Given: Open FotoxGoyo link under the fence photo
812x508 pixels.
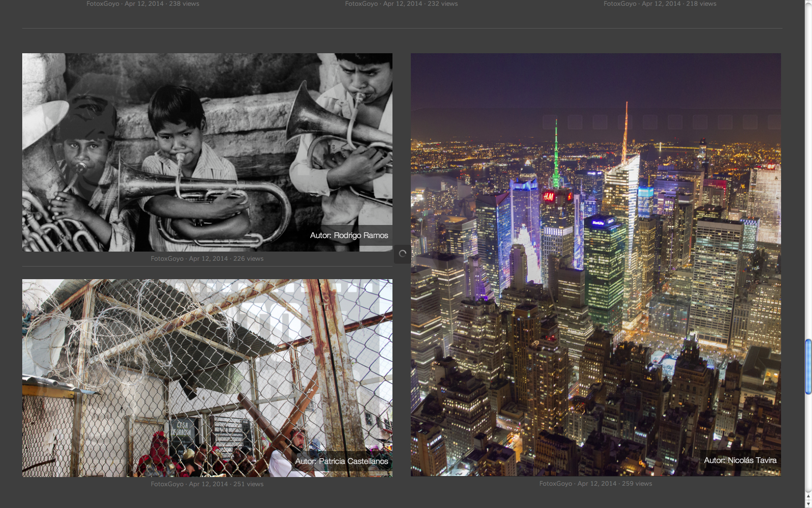Looking at the screenshot, I should (x=167, y=484).
